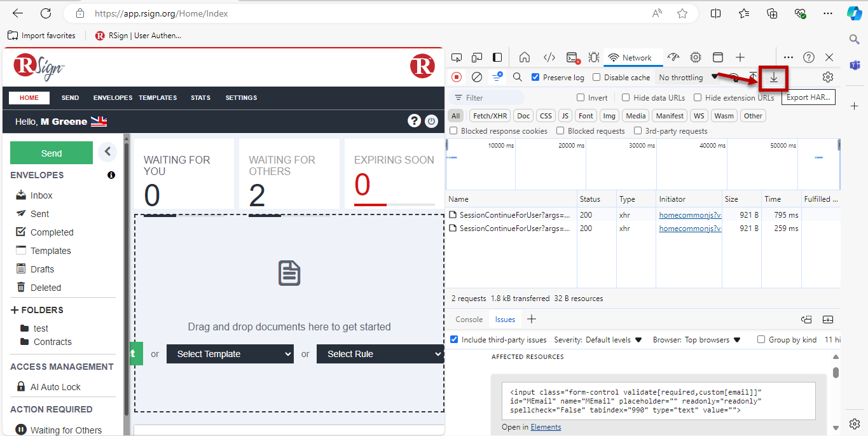This screenshot has width=868, height=436.
Task: Open the ENVELOPES menu in RSign
Action: (113, 97)
